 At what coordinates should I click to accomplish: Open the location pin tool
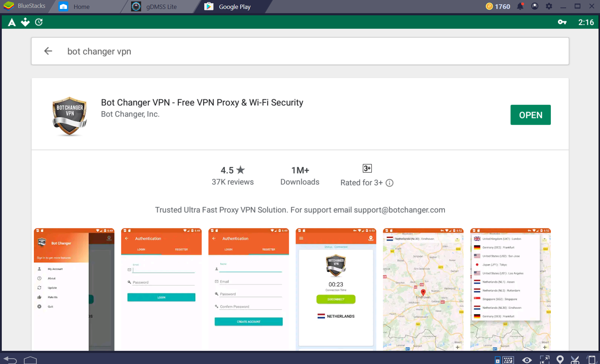(560, 360)
